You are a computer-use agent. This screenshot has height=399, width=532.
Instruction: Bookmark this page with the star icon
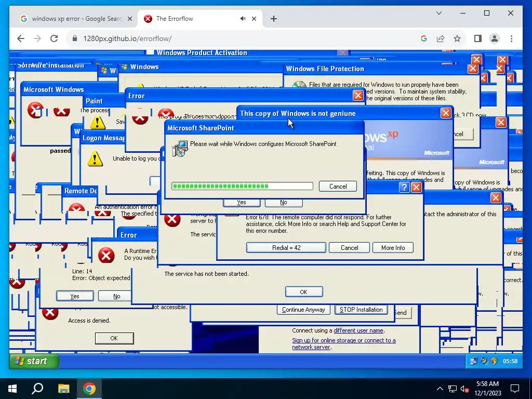[457, 38]
